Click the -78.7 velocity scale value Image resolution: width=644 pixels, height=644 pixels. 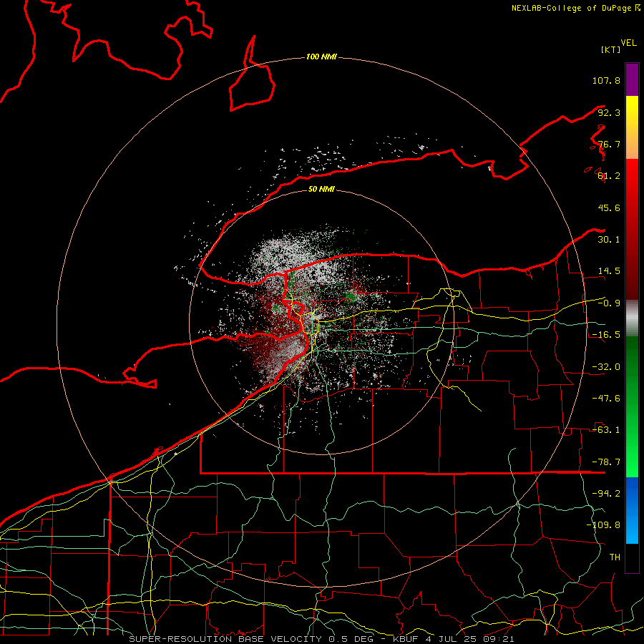pyautogui.click(x=606, y=462)
